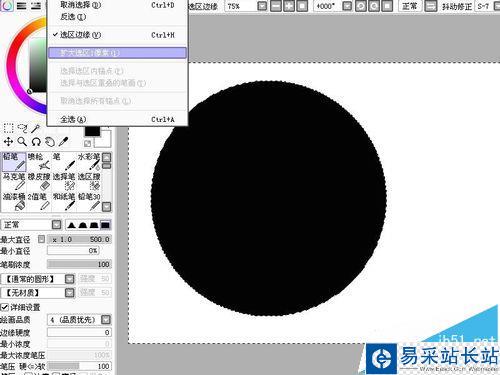Open the brush blend mode 正常 dropdown
The width and height of the screenshot is (500, 375).
[56, 225]
